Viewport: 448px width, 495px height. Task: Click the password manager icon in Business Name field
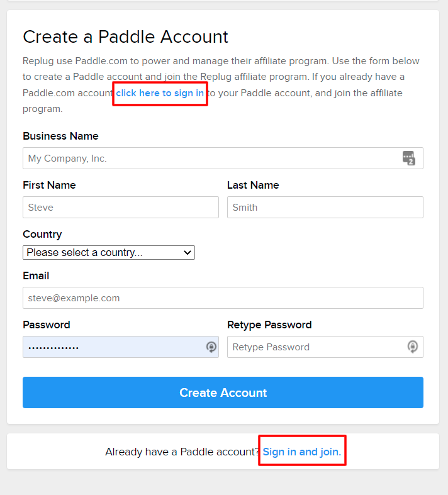coord(409,158)
